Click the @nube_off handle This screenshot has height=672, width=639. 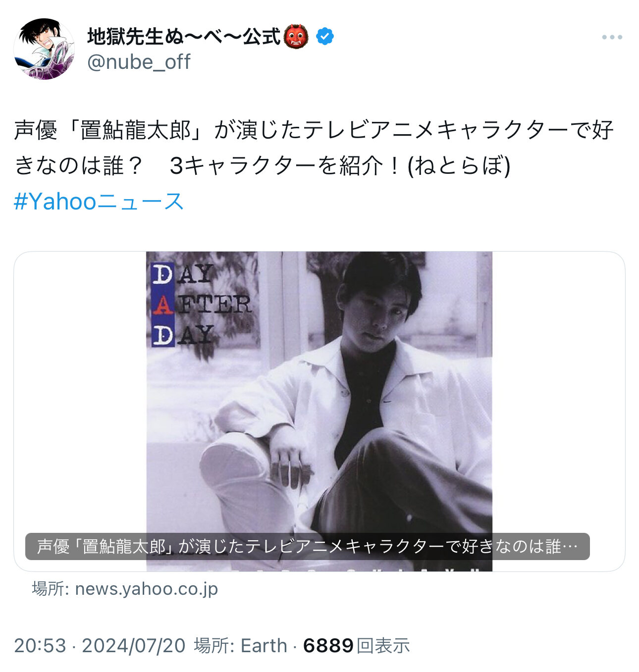coord(139,62)
